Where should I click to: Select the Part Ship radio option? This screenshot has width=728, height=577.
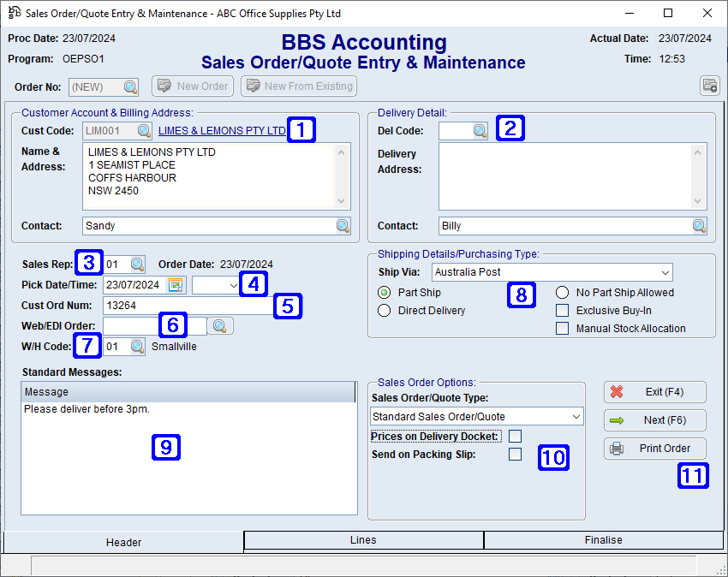point(384,293)
